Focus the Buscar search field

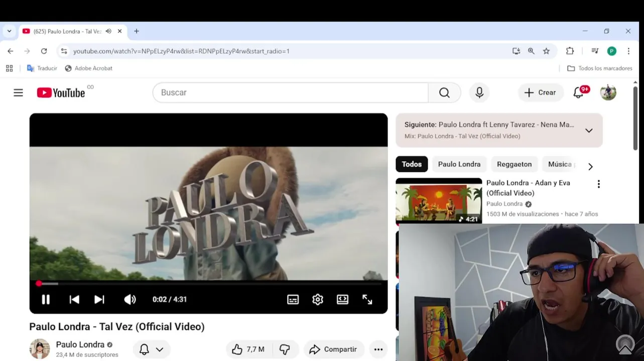[x=291, y=93]
